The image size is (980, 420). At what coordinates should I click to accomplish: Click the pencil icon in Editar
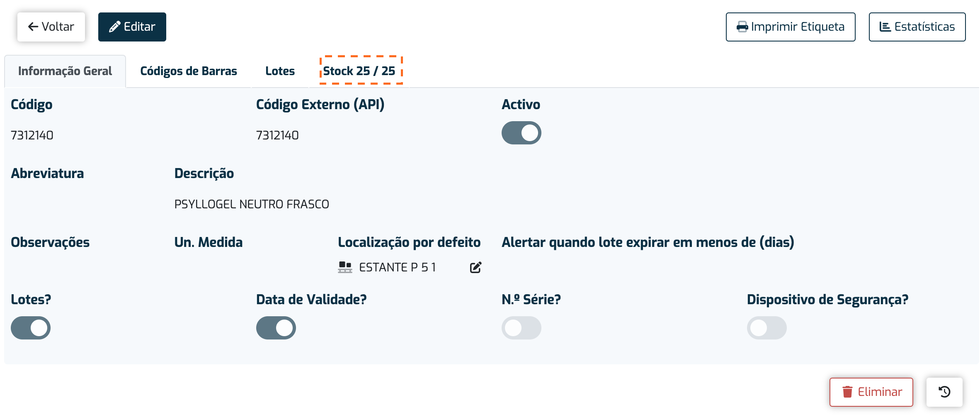click(114, 27)
